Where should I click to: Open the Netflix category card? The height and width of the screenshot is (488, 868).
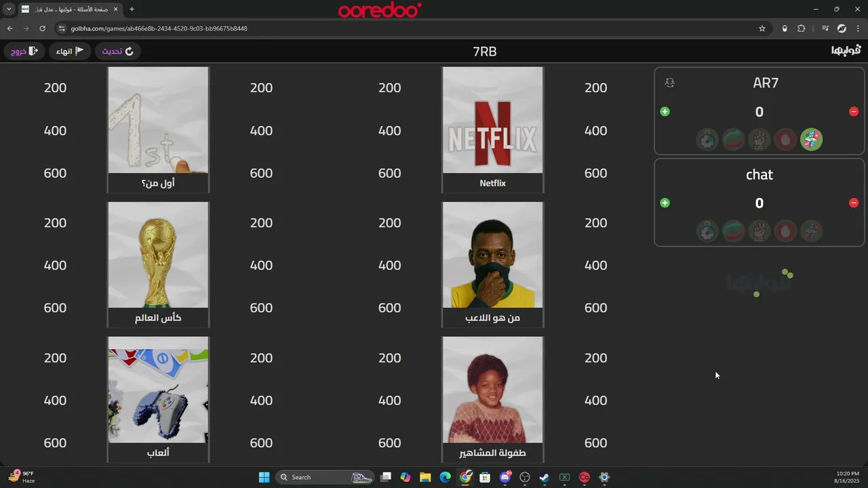(493, 129)
